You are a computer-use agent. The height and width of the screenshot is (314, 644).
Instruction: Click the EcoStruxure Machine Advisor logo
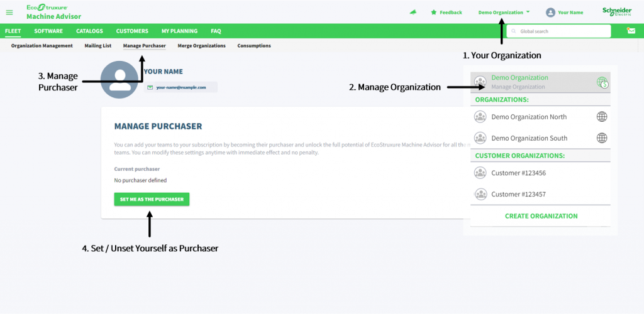pos(54,13)
